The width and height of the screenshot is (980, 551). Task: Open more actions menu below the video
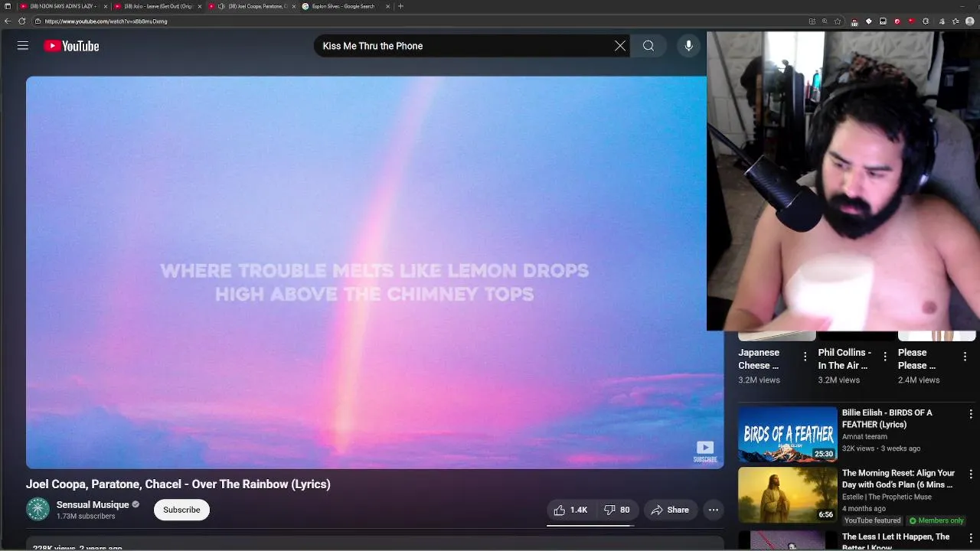tap(714, 510)
